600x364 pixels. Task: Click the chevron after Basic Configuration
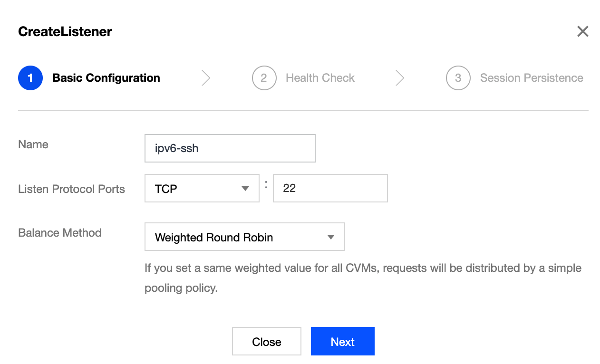tap(206, 78)
